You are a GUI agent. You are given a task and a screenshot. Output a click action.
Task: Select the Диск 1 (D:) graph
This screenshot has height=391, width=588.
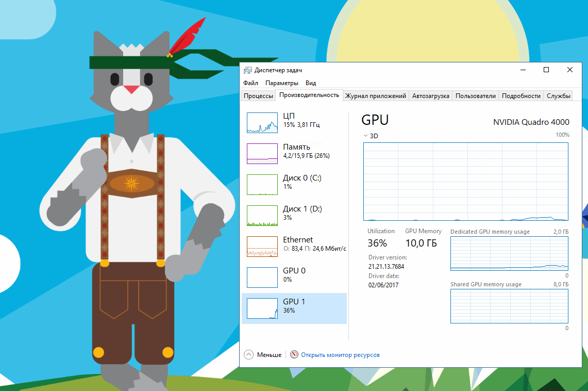pyautogui.click(x=262, y=216)
